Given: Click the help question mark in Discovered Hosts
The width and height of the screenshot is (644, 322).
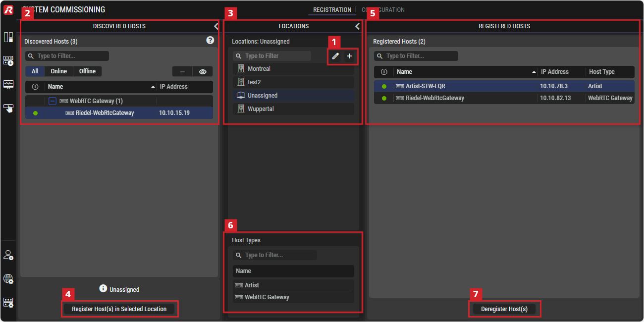Looking at the screenshot, I should (210, 41).
